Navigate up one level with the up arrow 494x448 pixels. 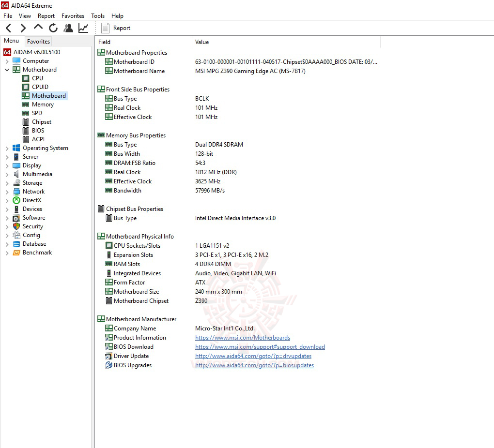38,28
